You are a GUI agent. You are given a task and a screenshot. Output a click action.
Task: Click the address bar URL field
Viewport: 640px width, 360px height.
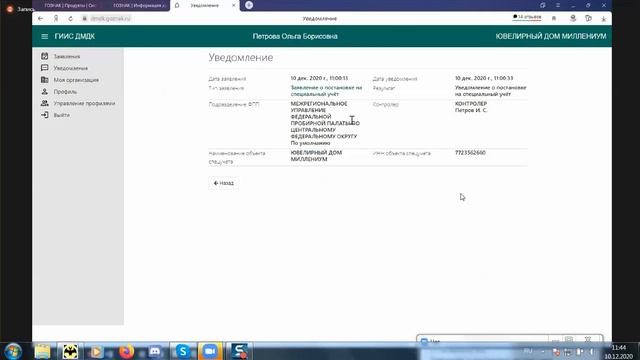tap(111, 18)
